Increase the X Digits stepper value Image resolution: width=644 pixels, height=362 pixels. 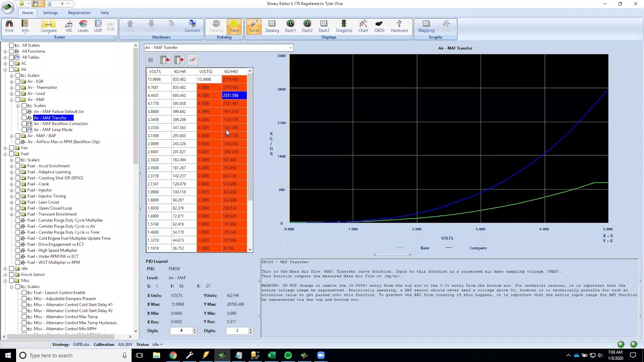[195, 329]
